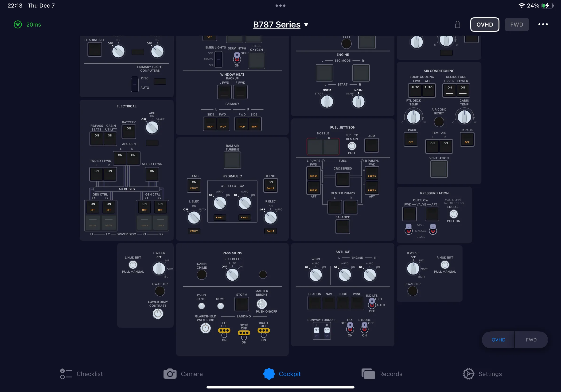
Task: Toggle the R PUMPS AFT fuel switch
Action: (x=372, y=188)
